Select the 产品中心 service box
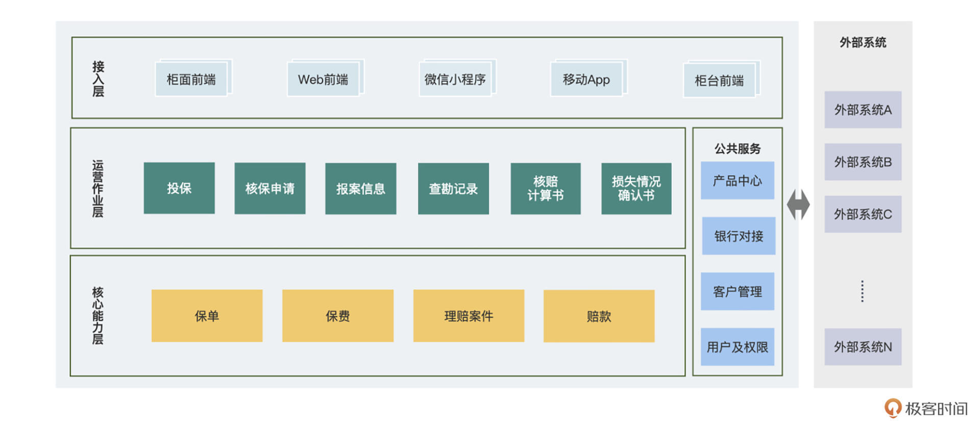Viewport: 980px width, 429px height. 738,180
